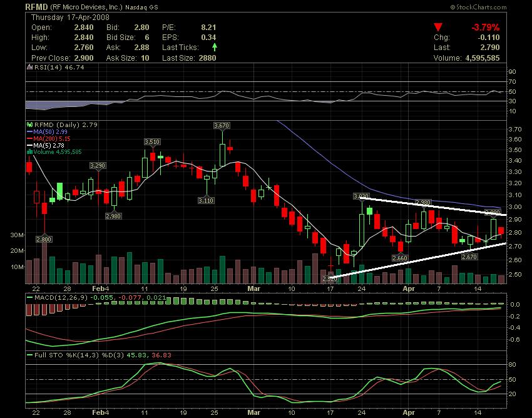This screenshot has width=532, height=418.
Task: Click the 3.510 peak price label
Action: click(152, 142)
